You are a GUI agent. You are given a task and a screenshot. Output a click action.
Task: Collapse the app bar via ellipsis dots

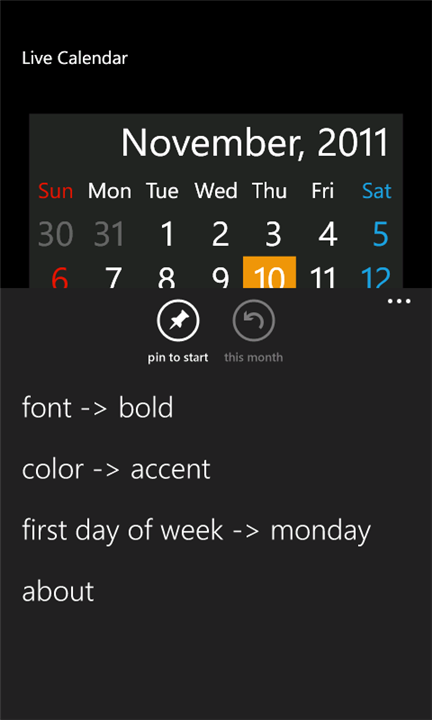pos(399,301)
